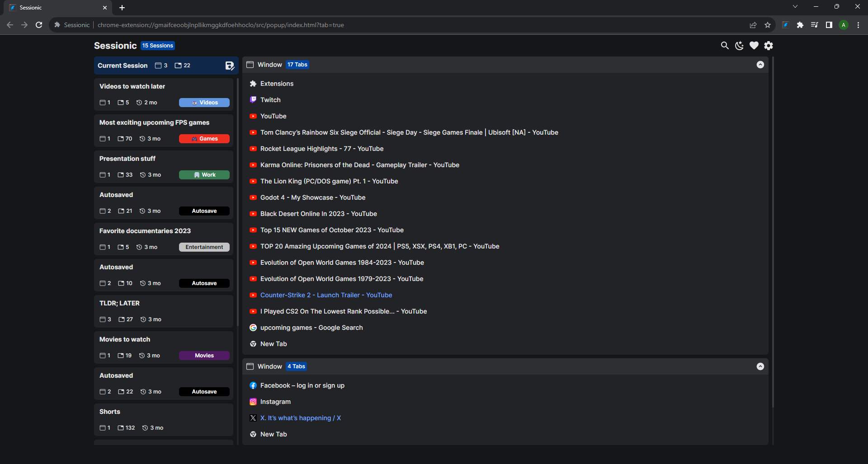This screenshot has height=464, width=868.
Task: Open Facebook log in tab
Action: (302, 385)
